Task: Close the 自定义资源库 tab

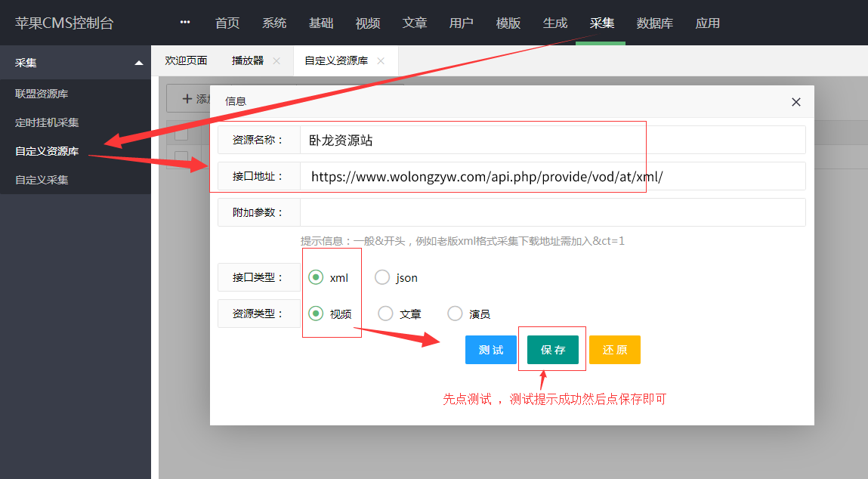Action: tap(381, 60)
